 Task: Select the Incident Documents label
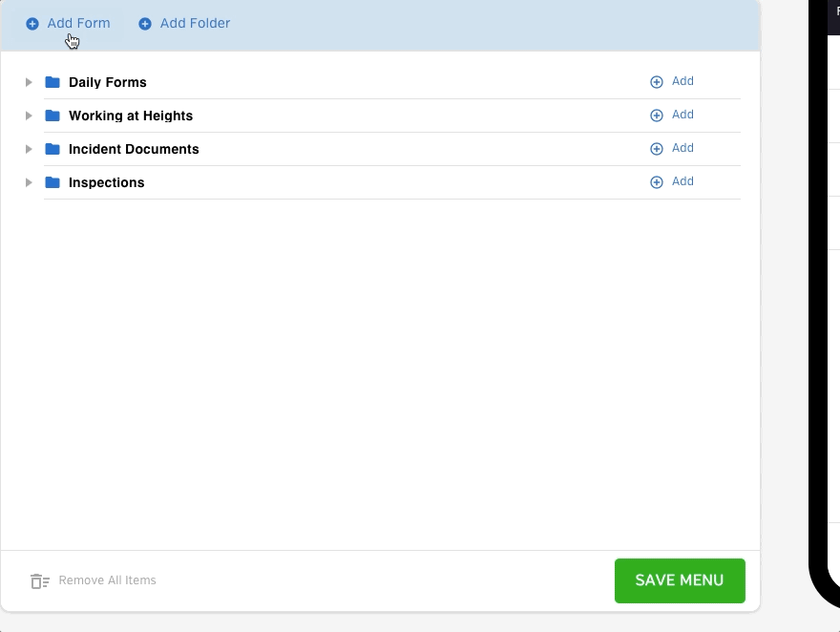click(134, 149)
